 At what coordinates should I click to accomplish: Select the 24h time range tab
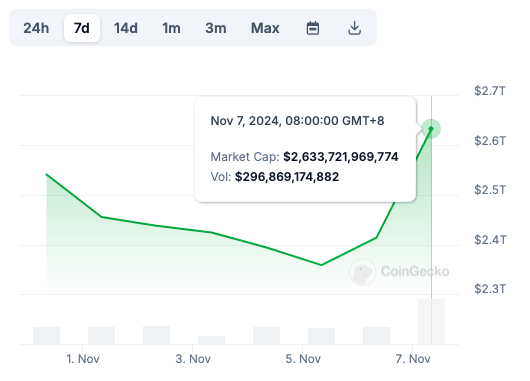coord(36,28)
